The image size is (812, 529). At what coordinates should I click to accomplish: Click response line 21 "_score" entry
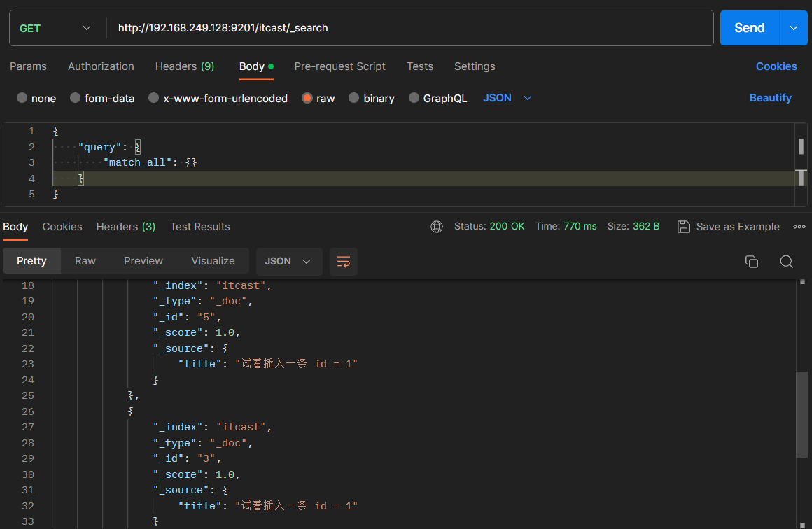pyautogui.click(x=197, y=333)
